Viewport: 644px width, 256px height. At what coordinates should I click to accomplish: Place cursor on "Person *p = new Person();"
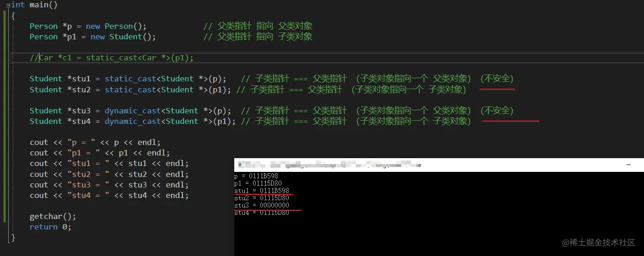(88, 26)
